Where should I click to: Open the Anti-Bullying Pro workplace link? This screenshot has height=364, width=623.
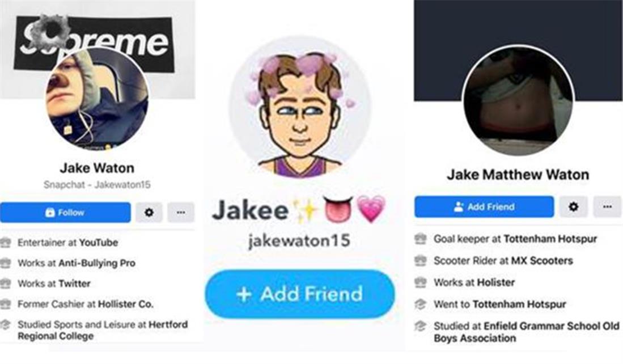tap(97, 263)
